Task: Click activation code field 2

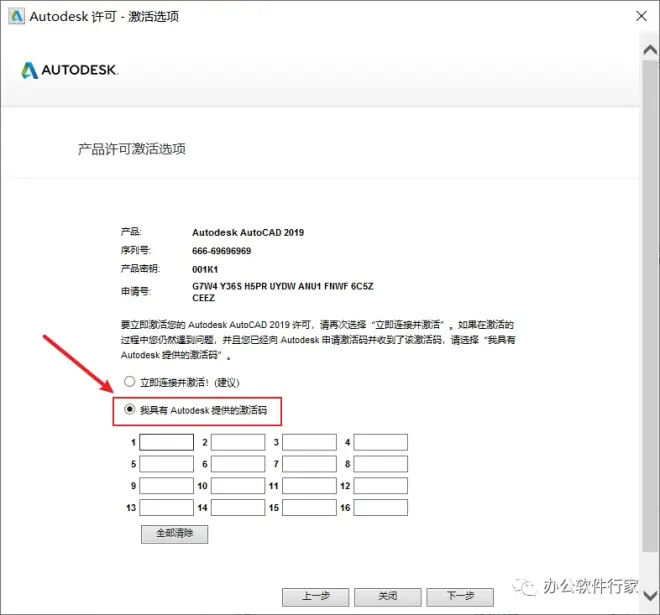Action: (x=238, y=442)
